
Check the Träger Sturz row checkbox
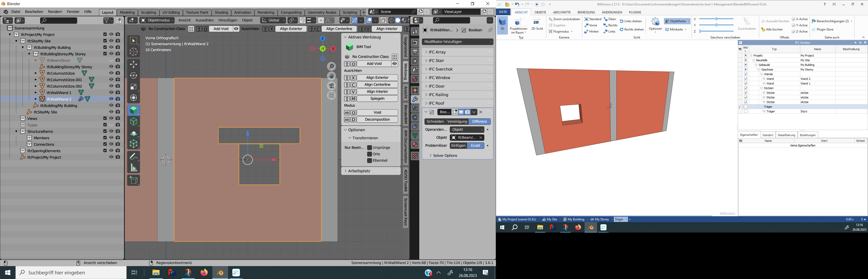(746, 112)
